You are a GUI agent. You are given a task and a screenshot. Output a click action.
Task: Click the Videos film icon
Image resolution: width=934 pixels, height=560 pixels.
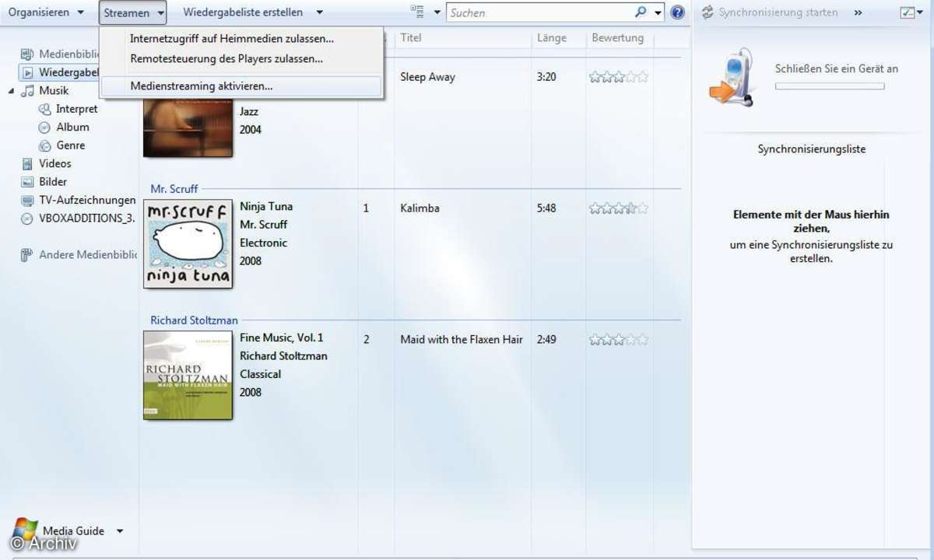coord(27,163)
